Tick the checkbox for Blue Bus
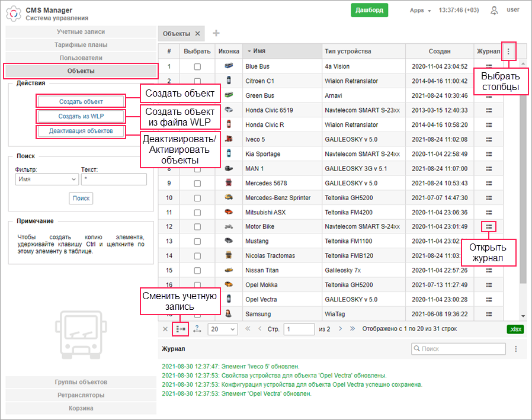Viewport: 532px width, 420px height. tap(197, 67)
